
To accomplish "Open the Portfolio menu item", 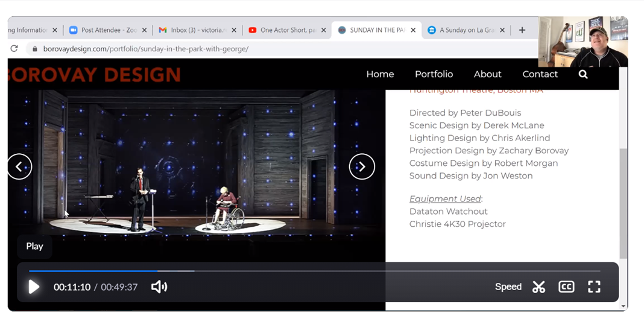I will tap(434, 74).
